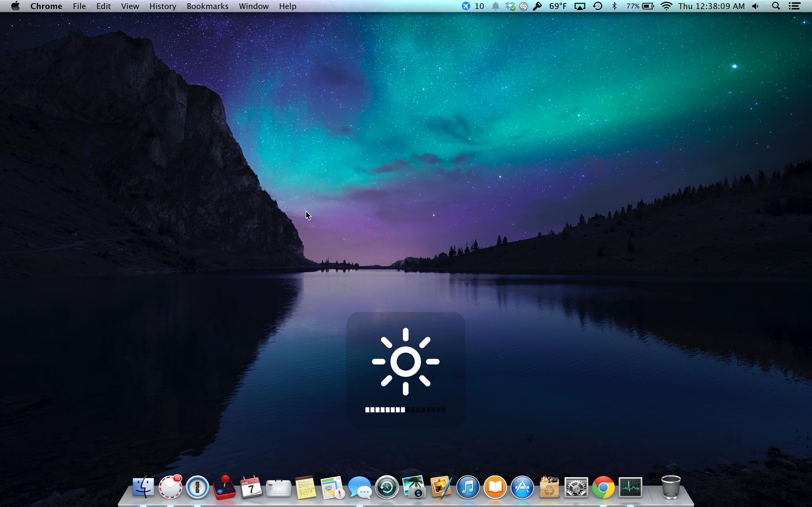Image resolution: width=812 pixels, height=507 pixels.
Task: Click the 69°F weather reading
Action: click(x=558, y=6)
